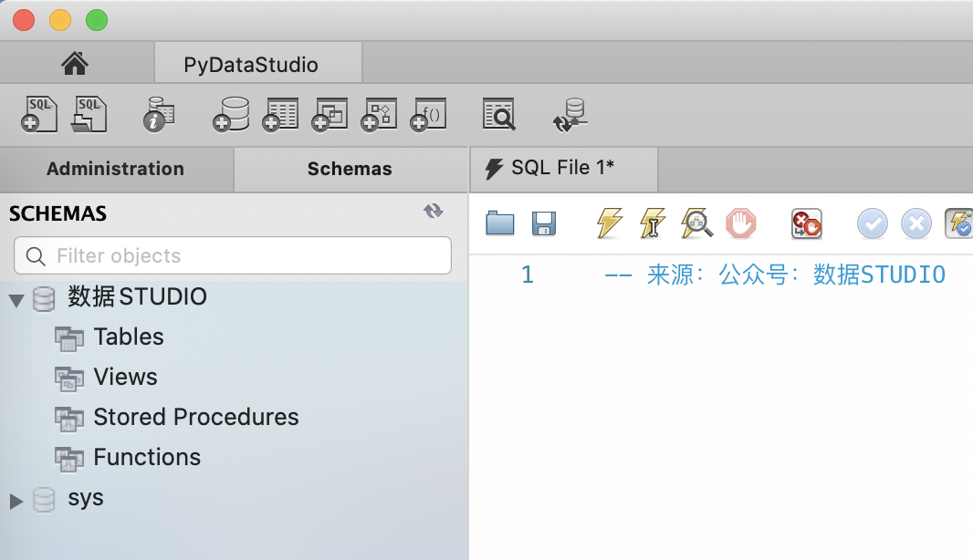Click the rollback X button

(915, 223)
